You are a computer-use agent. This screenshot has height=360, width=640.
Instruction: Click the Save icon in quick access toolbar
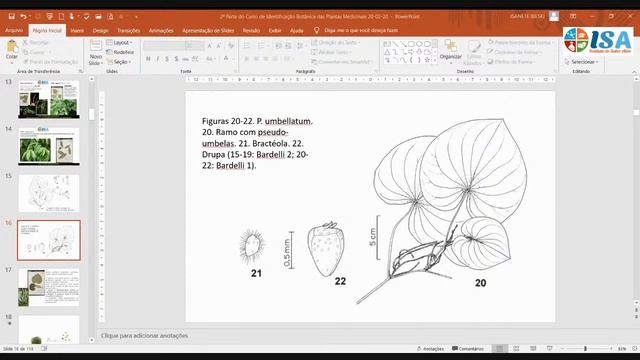click(x=11, y=16)
